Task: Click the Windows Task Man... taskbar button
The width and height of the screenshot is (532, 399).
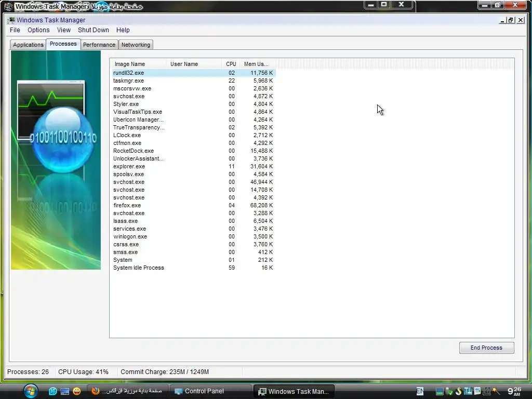Action: tap(294, 391)
